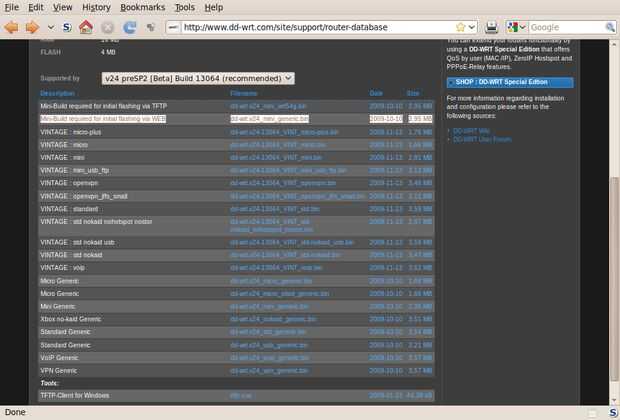Download the VINTAGE openvpn_jffs_small firmware file
The width and height of the screenshot is (620, 420).
pos(297,196)
